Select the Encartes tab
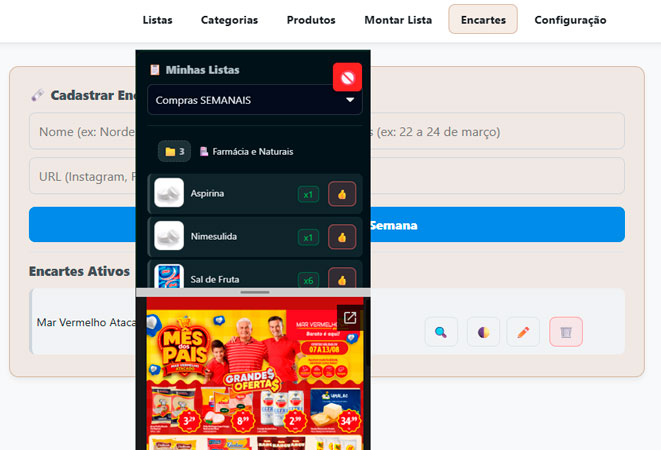 (483, 19)
